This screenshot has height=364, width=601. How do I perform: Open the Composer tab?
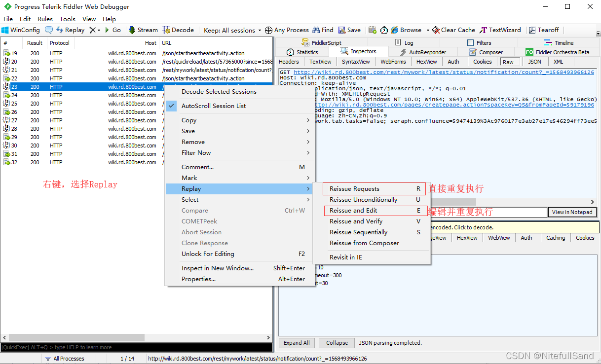coord(486,52)
